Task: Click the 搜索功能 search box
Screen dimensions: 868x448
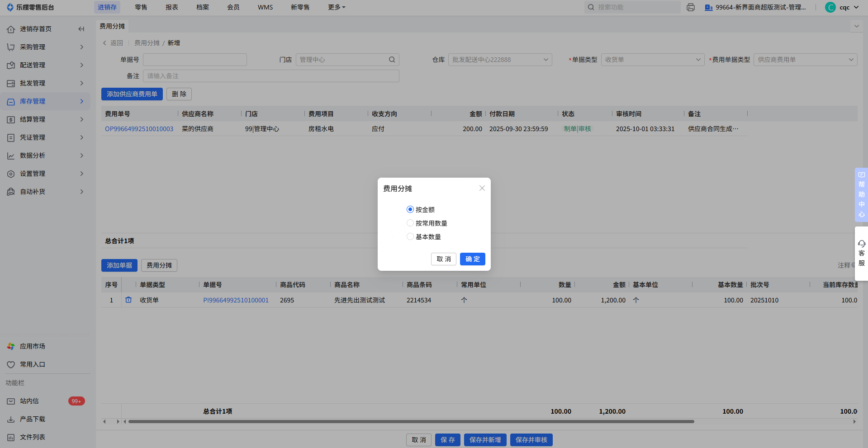Action: coord(632,7)
